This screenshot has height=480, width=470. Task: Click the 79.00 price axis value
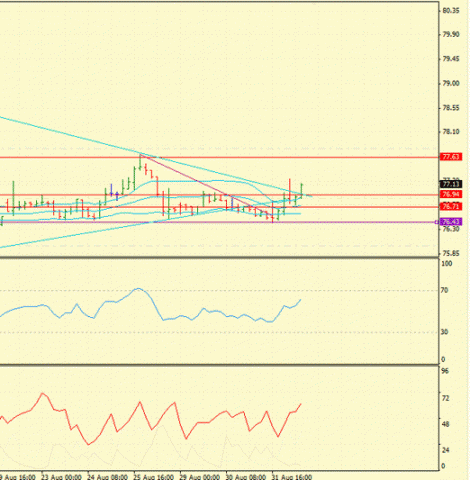(451, 83)
